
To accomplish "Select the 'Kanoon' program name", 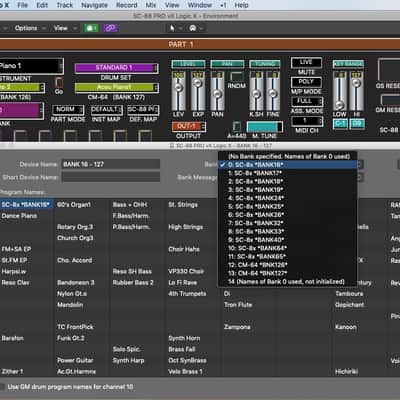I will click(346, 327).
